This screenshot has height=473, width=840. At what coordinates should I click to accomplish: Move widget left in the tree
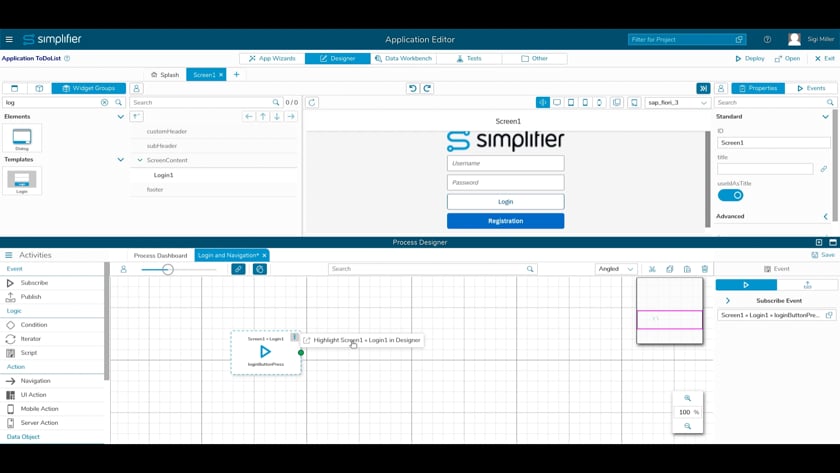click(249, 116)
